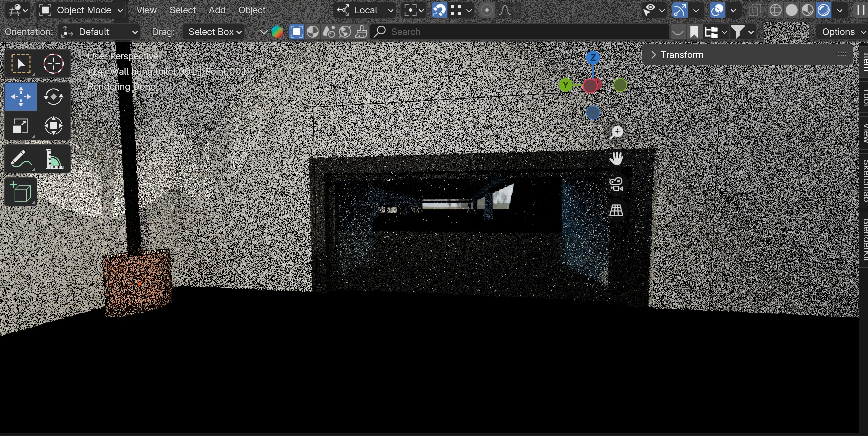Screen dimensions: 868x436
Task: Select the Select Box tool
Action: click(21, 64)
